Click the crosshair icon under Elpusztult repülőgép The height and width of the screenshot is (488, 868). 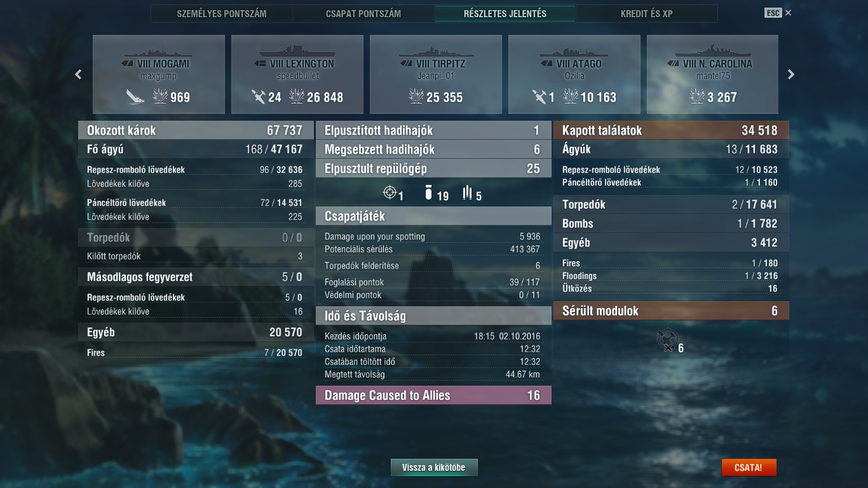pyautogui.click(x=390, y=192)
